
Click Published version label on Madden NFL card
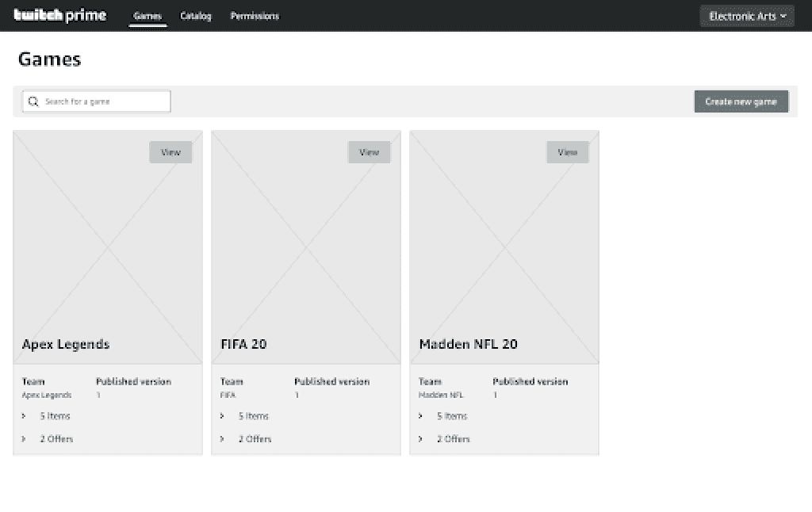point(530,381)
